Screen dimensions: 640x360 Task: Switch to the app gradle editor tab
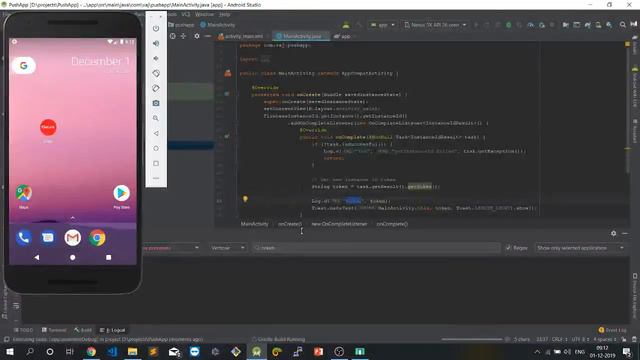pyautogui.click(x=345, y=36)
